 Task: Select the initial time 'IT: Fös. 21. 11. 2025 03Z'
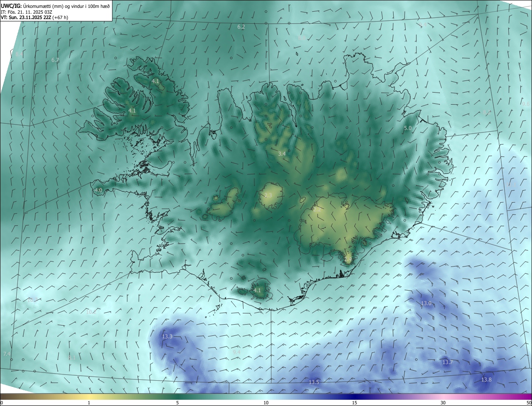pyautogui.click(x=26, y=12)
